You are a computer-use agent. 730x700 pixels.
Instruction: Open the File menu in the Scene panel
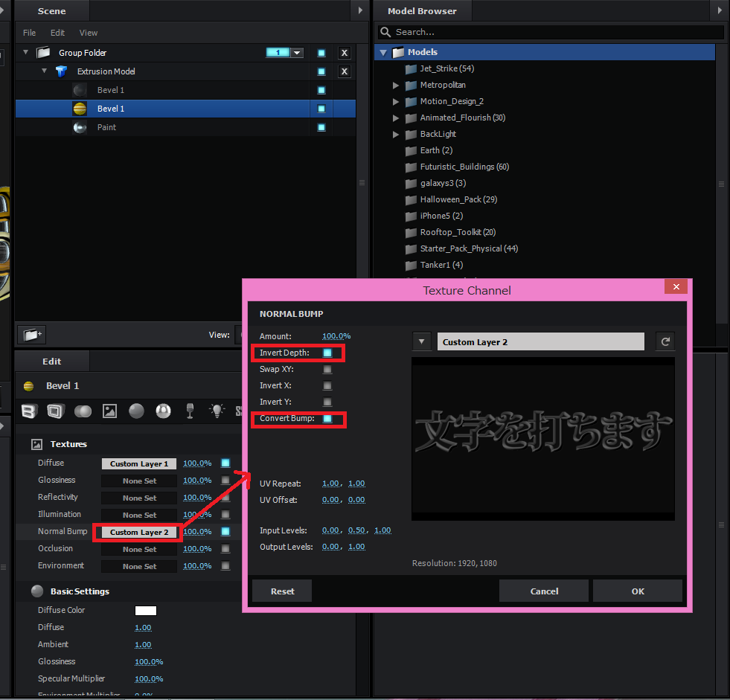pos(28,32)
